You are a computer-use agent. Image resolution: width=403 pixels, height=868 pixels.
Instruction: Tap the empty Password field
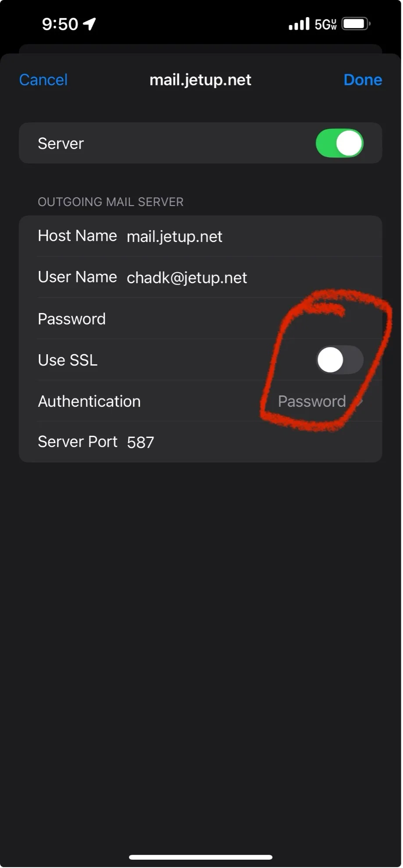241,319
